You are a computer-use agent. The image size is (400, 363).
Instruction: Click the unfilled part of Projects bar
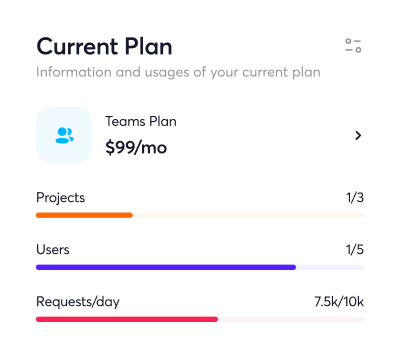click(x=248, y=215)
